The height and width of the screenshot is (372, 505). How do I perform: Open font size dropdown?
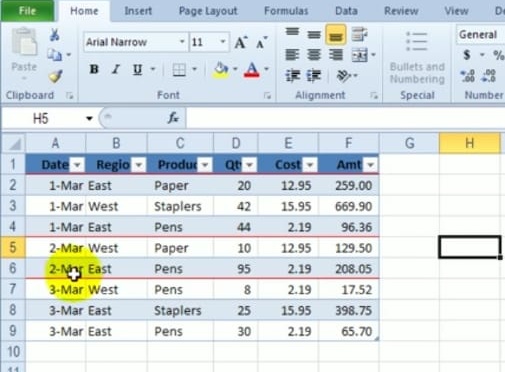coord(223,42)
